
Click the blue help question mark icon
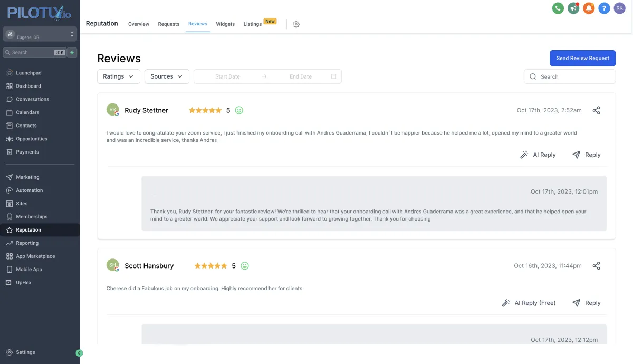tap(604, 8)
